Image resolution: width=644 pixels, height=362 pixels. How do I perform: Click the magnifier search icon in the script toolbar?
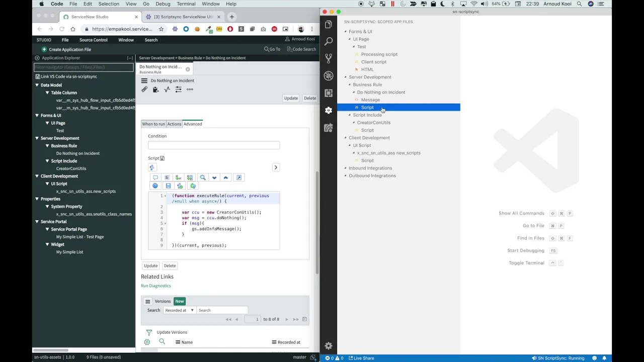[203, 177]
